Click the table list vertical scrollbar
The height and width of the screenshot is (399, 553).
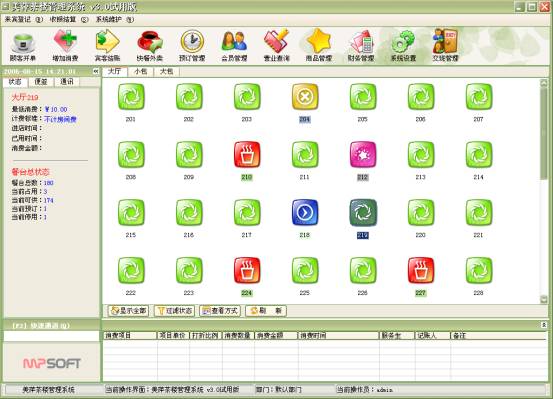click(x=543, y=191)
